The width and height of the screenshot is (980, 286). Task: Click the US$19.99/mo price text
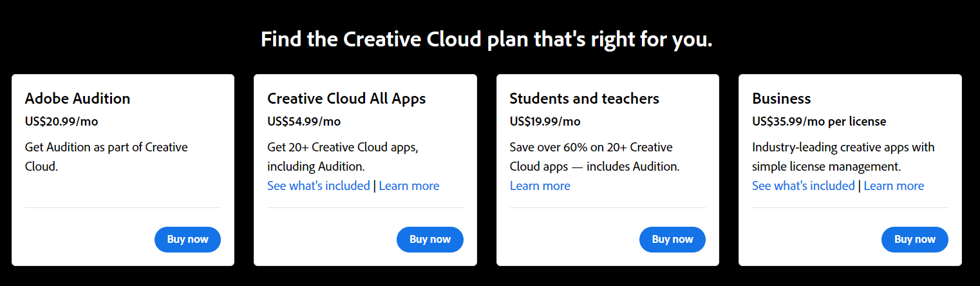pos(545,121)
